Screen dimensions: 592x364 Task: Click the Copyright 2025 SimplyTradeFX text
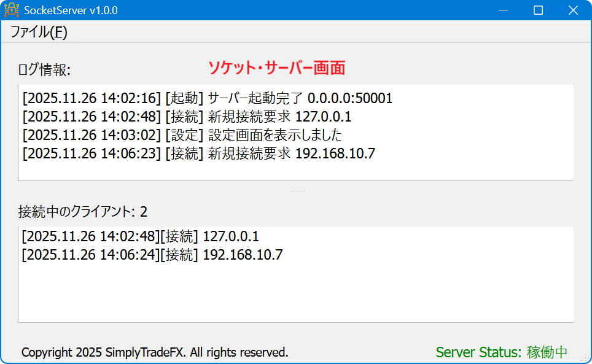click(155, 352)
